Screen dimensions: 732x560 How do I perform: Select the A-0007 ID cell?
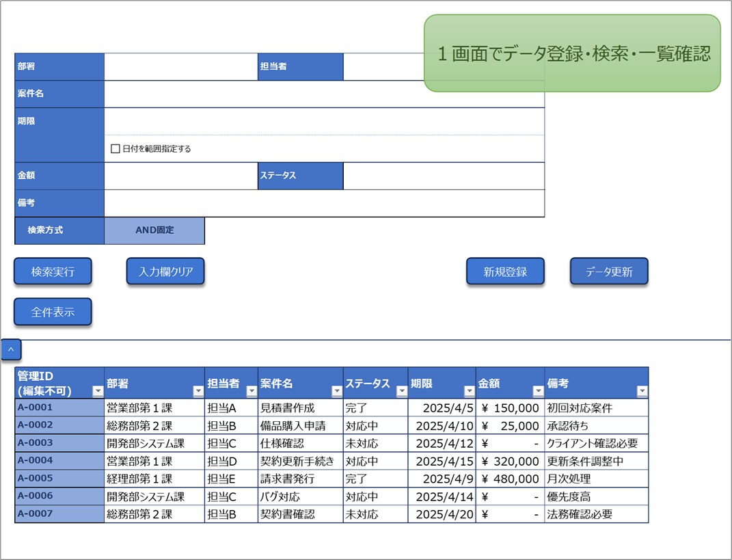(x=59, y=514)
